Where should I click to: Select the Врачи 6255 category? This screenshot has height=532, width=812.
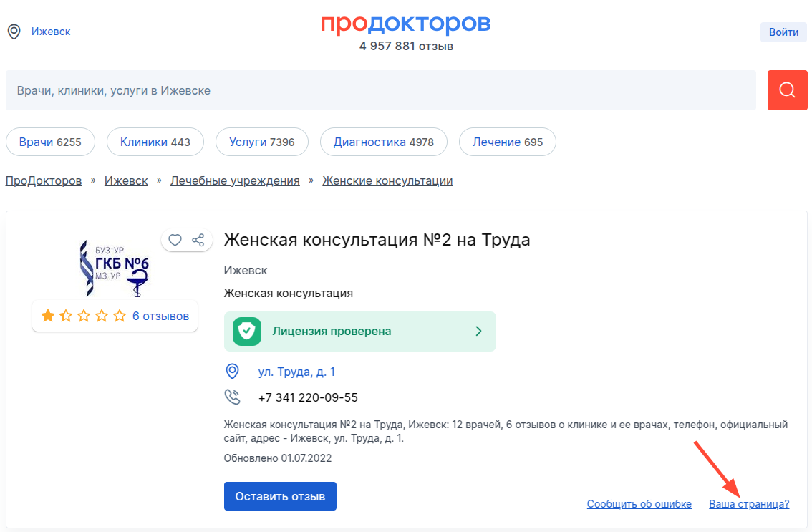(x=50, y=142)
